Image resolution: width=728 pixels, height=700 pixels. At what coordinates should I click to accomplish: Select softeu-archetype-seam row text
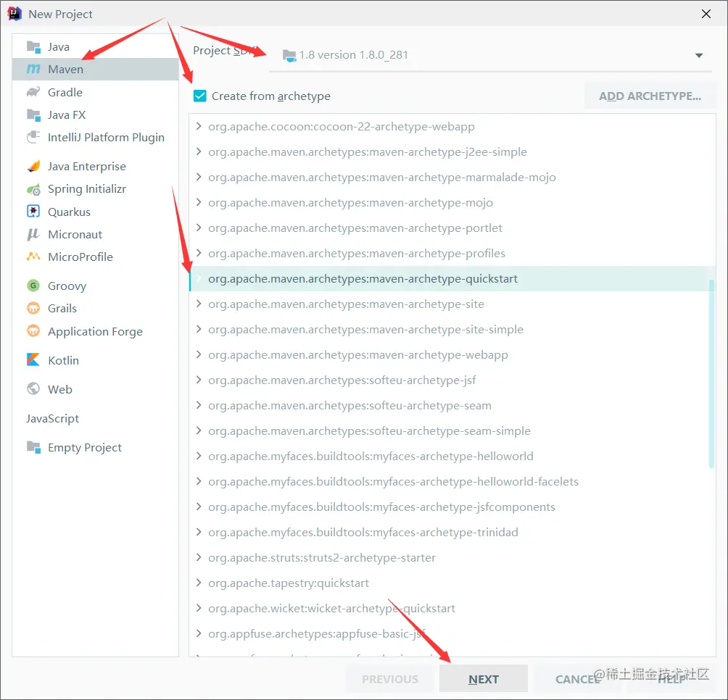pyautogui.click(x=349, y=405)
